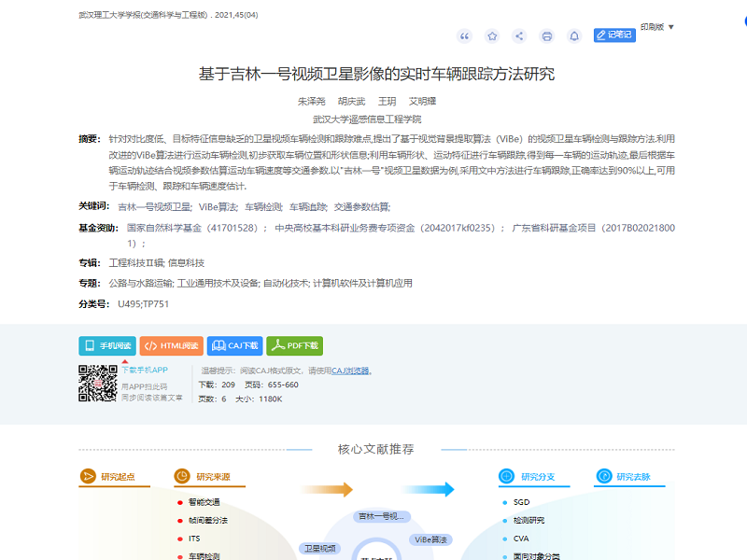Click the printer icon
The height and width of the screenshot is (560, 747).
pyautogui.click(x=547, y=36)
